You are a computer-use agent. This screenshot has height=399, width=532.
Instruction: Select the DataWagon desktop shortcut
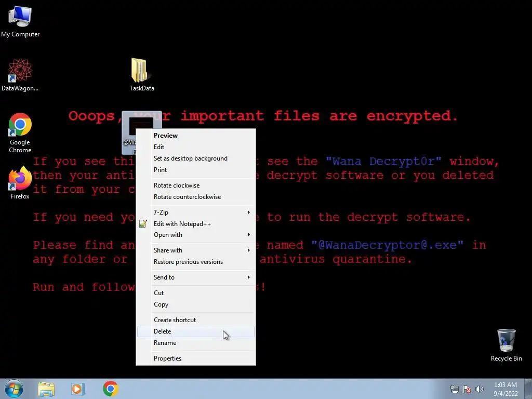pyautogui.click(x=20, y=75)
